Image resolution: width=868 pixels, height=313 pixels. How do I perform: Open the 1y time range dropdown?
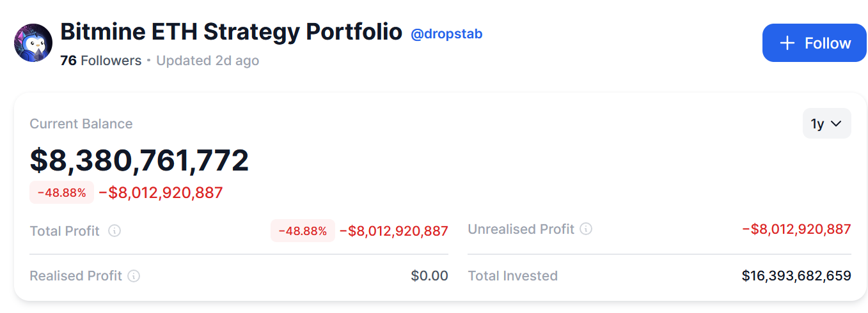tap(826, 124)
